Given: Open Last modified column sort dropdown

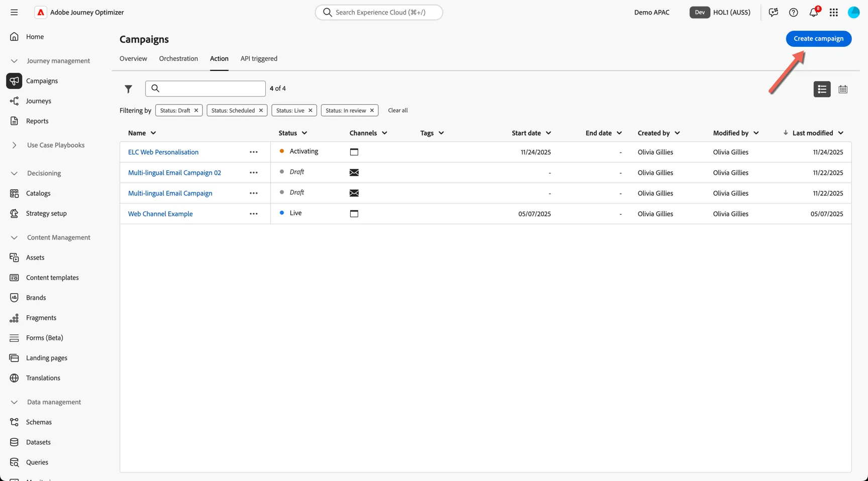Looking at the screenshot, I should pyautogui.click(x=840, y=133).
